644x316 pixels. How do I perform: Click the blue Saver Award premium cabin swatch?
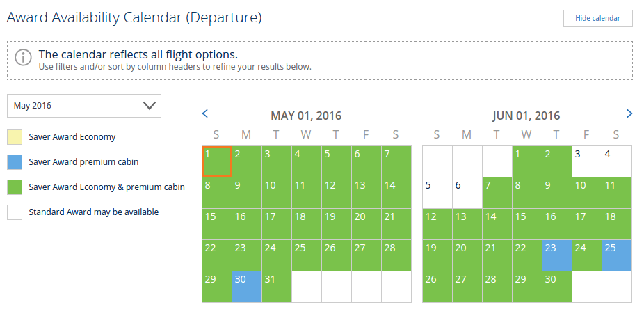[15, 162]
